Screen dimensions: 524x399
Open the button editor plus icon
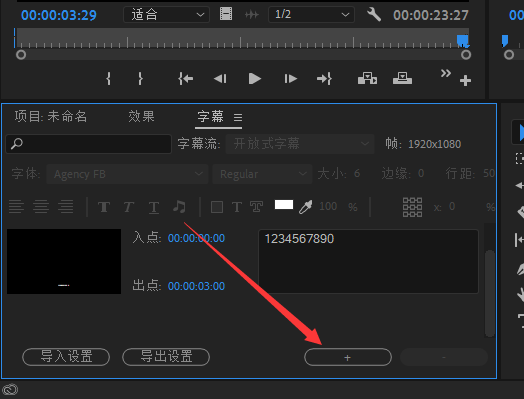point(465,81)
